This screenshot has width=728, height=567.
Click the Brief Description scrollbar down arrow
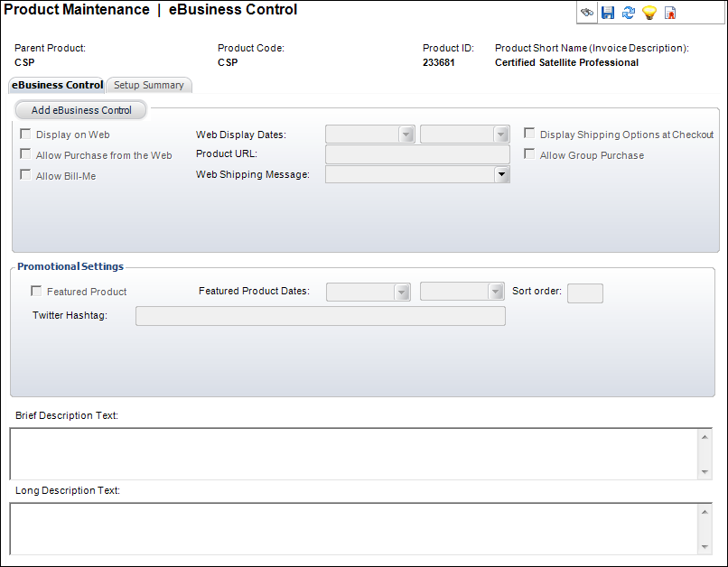coord(705,472)
